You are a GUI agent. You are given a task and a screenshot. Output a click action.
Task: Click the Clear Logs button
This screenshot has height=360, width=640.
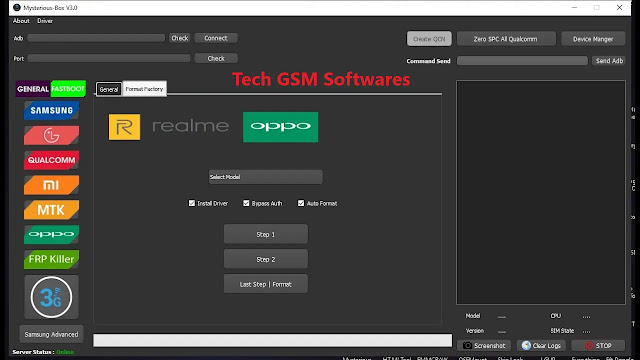pos(541,345)
